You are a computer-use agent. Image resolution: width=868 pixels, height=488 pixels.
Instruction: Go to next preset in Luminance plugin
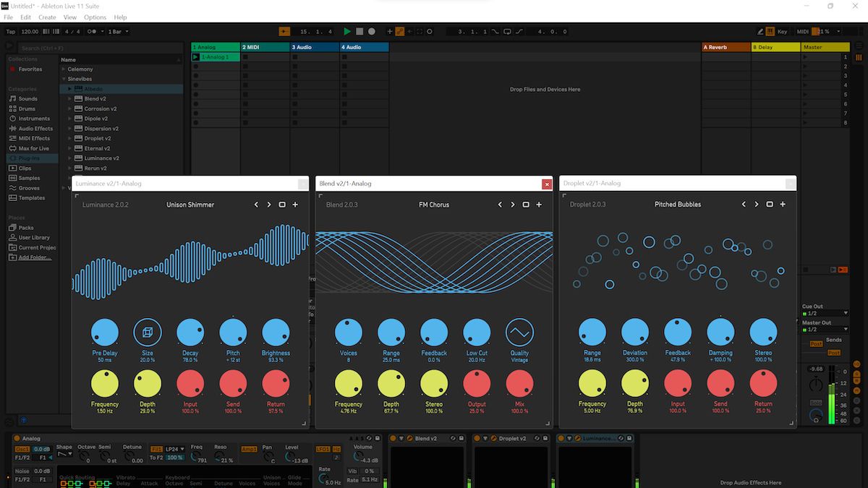coord(269,205)
